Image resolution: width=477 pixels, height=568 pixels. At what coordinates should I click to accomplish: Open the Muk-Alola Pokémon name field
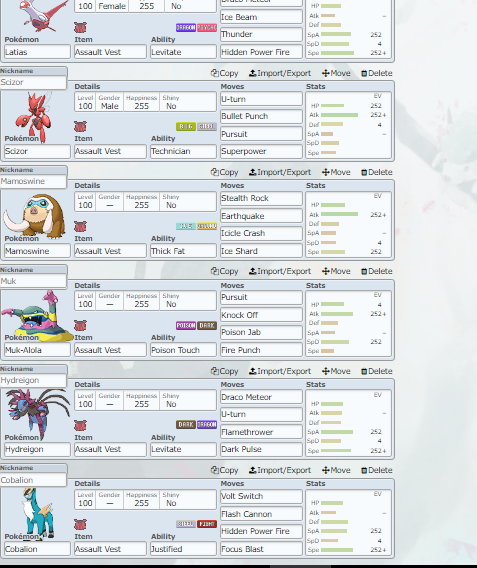pos(37,350)
